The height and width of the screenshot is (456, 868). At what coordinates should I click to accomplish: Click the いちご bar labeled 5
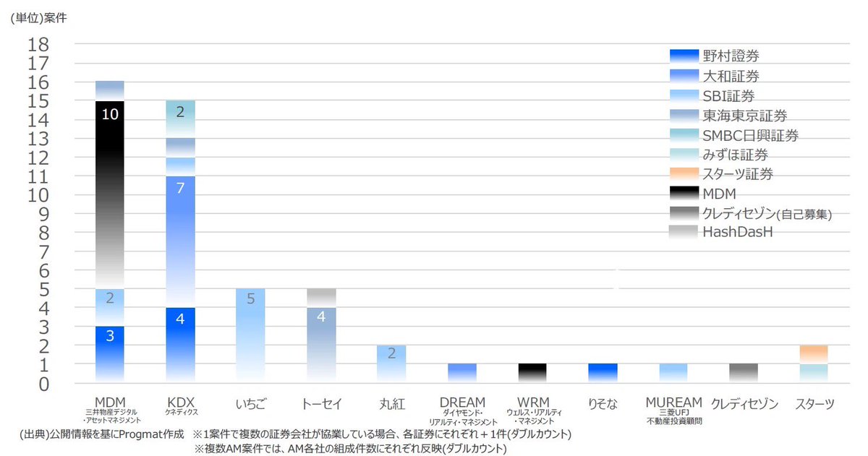point(250,335)
